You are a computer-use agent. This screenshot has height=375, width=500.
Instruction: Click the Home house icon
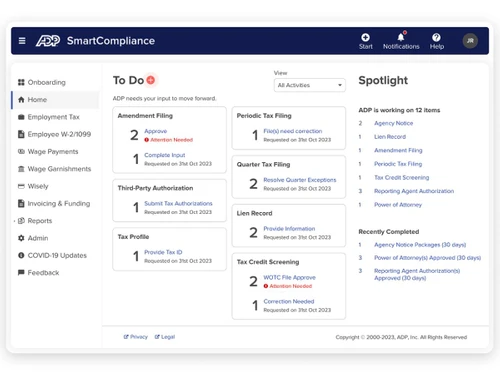coord(21,100)
